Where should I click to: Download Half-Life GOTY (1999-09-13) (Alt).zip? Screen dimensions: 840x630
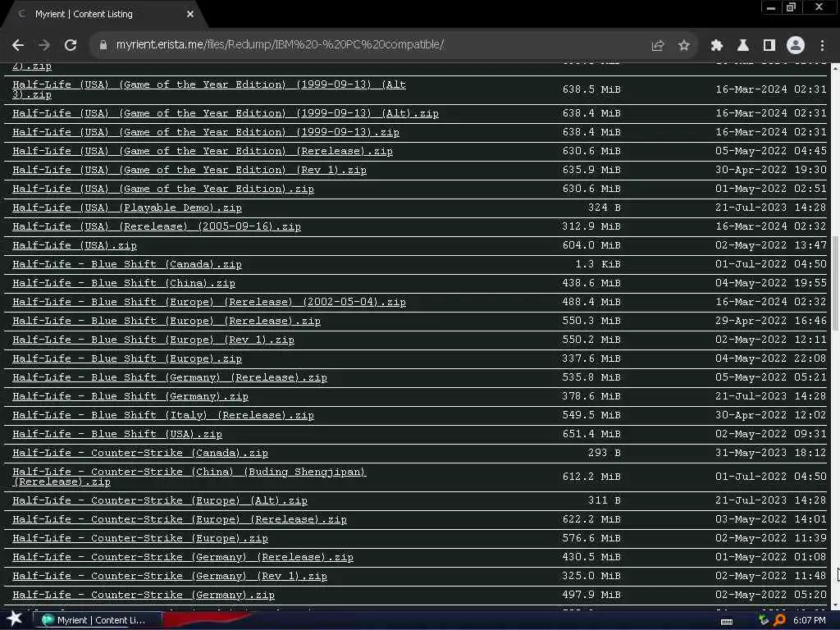coord(226,113)
